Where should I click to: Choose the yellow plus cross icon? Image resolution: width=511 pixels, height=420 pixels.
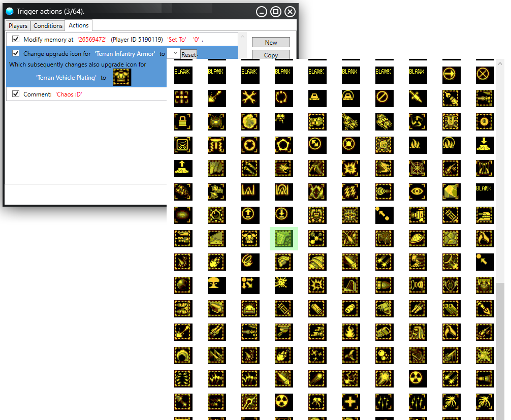(x=350, y=402)
